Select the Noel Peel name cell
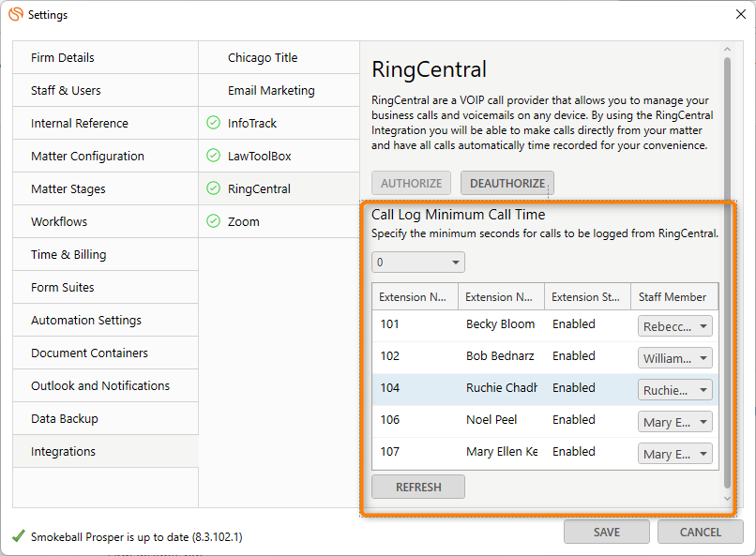This screenshot has height=556, width=756. (491, 420)
